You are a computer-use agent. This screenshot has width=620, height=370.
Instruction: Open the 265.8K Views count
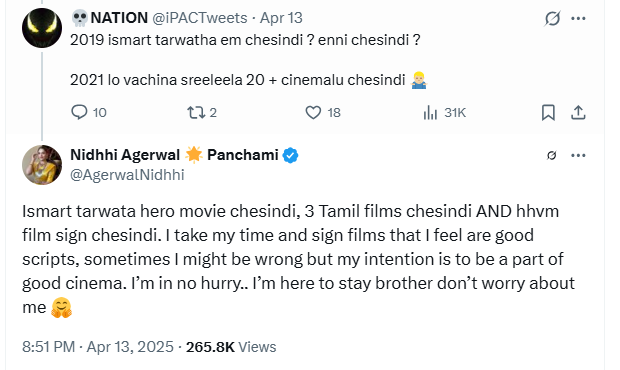point(231,347)
